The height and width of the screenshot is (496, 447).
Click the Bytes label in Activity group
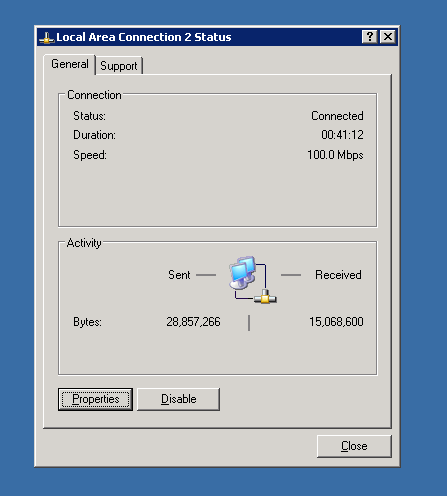(x=87, y=322)
